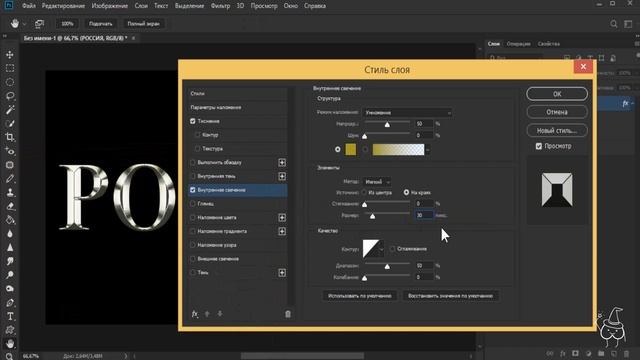
Task: Click the add layer mask icon in Layers panel
Action: 575,353
